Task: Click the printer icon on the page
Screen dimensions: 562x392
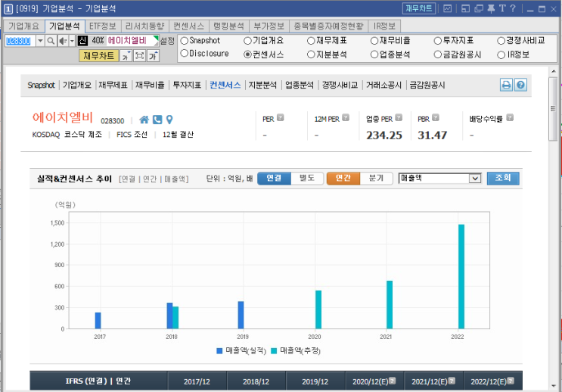Action: [x=506, y=85]
